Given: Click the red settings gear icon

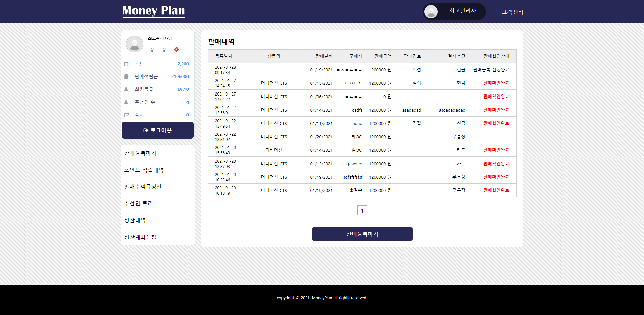Looking at the screenshot, I should pyautogui.click(x=176, y=49).
